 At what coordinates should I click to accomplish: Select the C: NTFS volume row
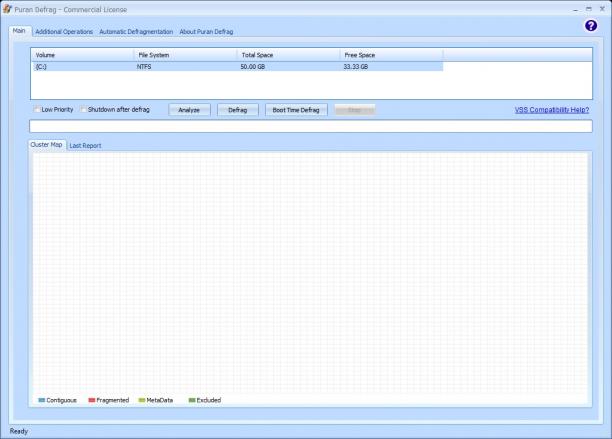pyautogui.click(x=237, y=67)
